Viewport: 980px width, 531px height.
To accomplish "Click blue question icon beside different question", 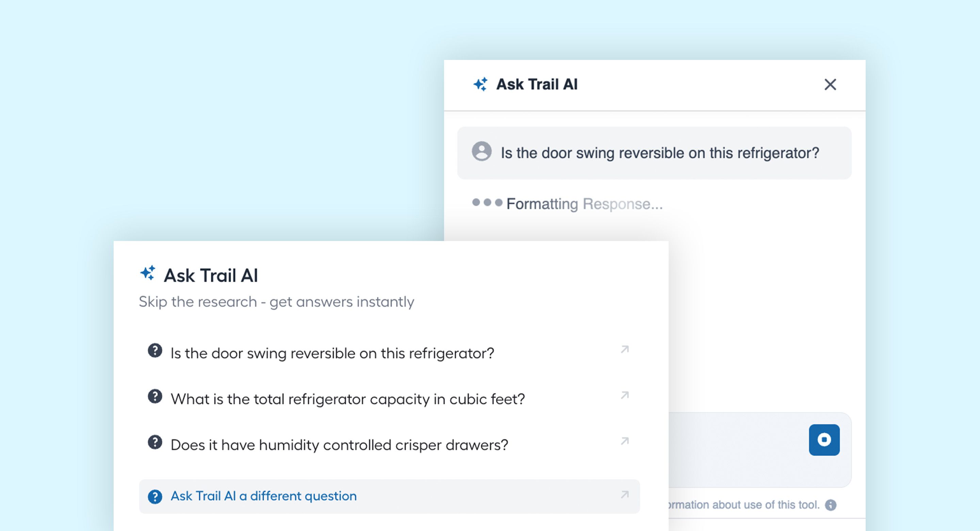I will pos(155,496).
